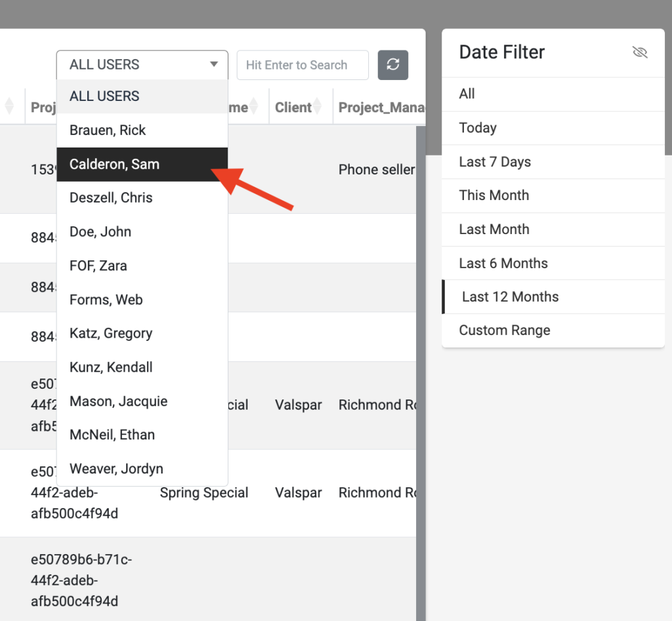This screenshot has width=672, height=621.
Task: Open the ALL USERS dropdown arrow
Action: click(x=213, y=64)
